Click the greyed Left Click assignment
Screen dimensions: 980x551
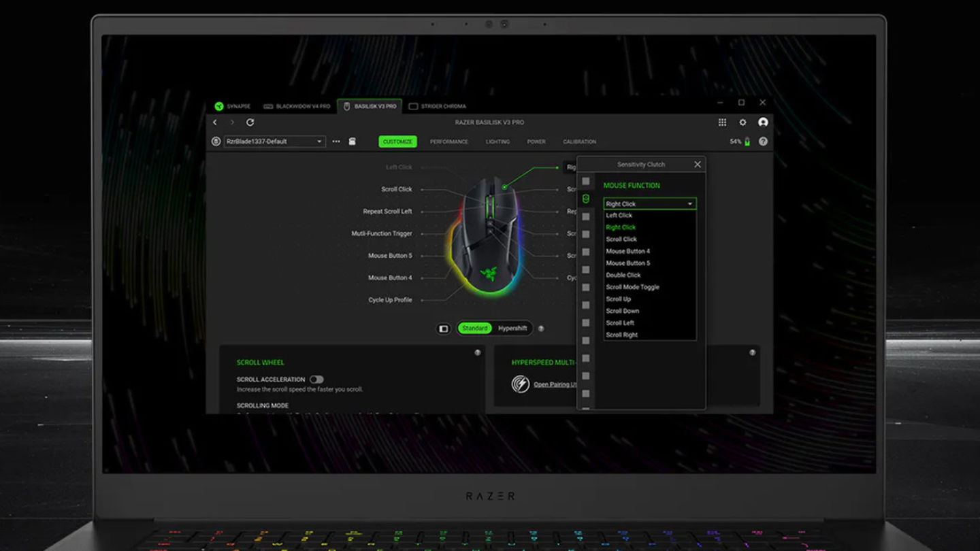pos(399,167)
